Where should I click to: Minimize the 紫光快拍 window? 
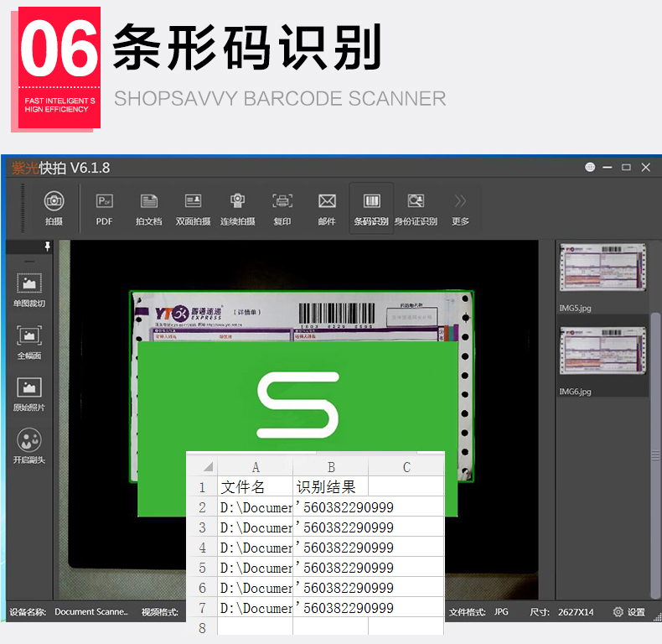coord(608,168)
